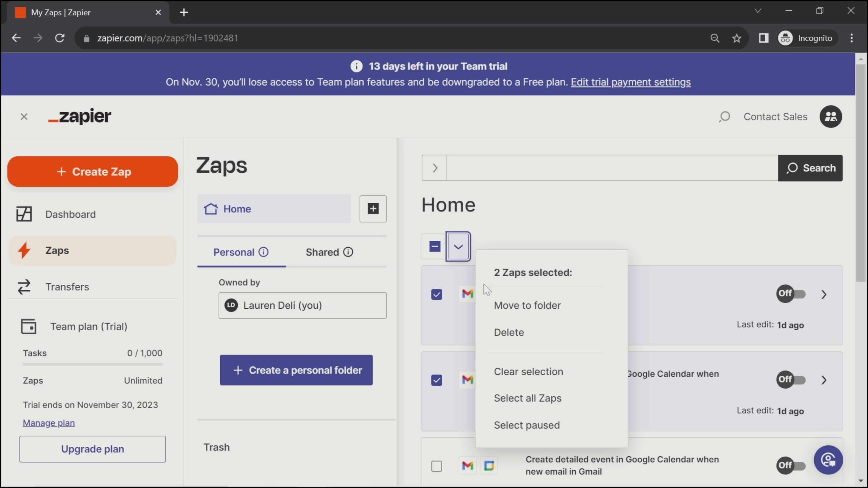The width and height of the screenshot is (868, 488).
Task: Turn on the third Zap's Off toggle
Action: coord(791,465)
